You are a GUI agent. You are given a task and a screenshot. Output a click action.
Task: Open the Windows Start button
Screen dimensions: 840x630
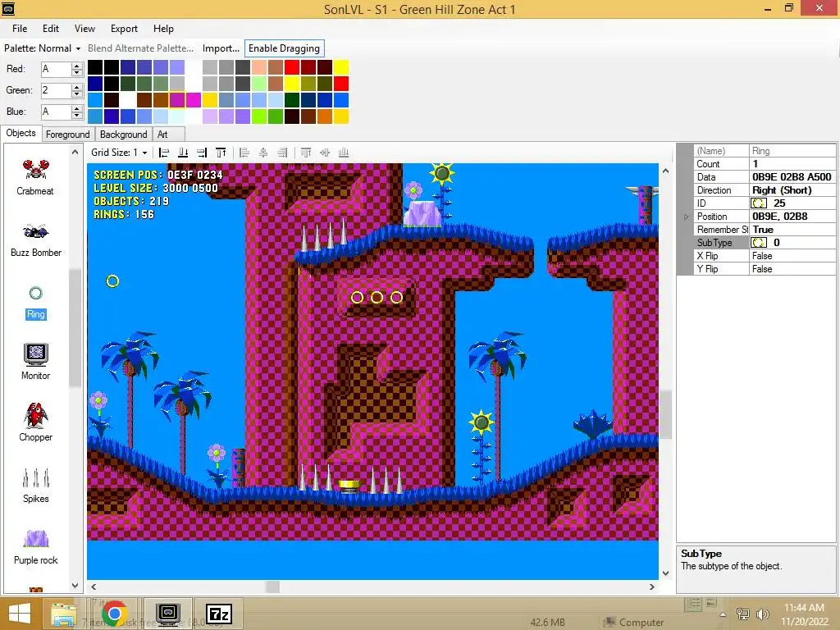(x=20, y=614)
